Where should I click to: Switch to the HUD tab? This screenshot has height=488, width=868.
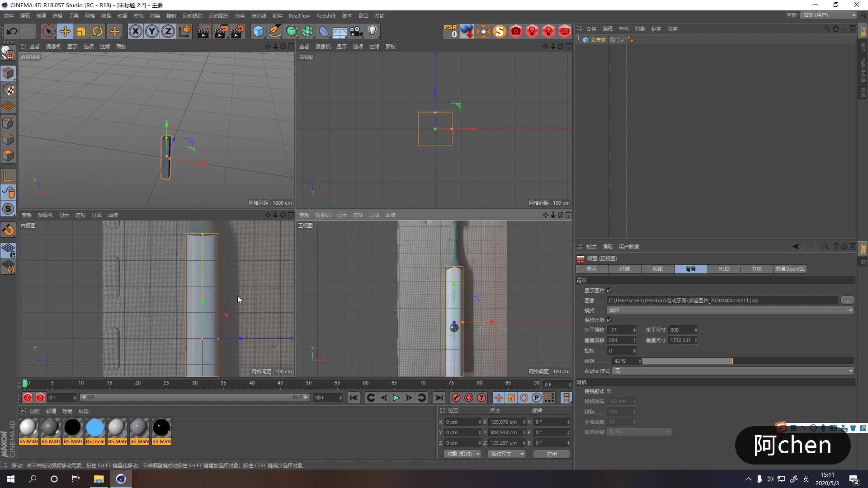[x=724, y=269]
